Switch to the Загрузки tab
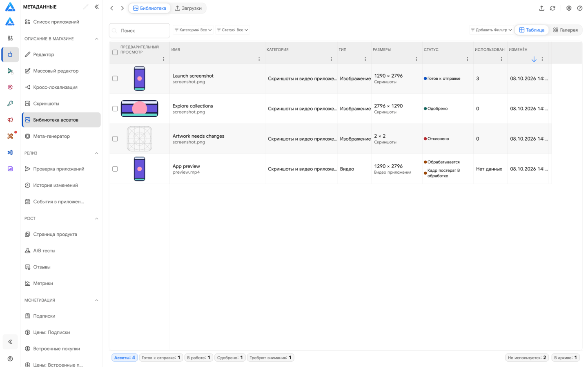 click(x=188, y=8)
